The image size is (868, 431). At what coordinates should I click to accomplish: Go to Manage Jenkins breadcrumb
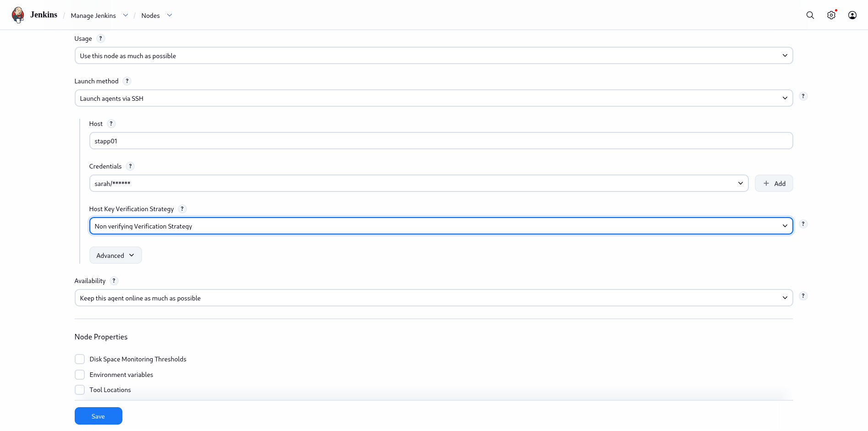(93, 16)
